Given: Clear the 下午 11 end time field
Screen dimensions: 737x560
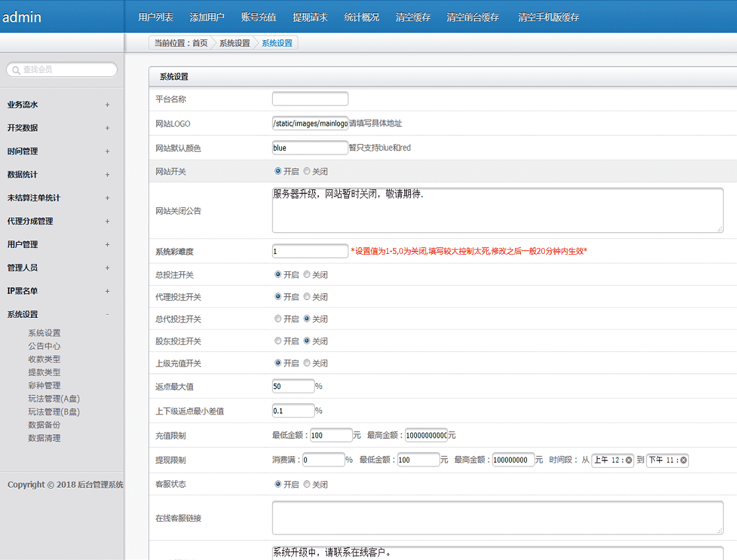Looking at the screenshot, I should [x=684, y=460].
